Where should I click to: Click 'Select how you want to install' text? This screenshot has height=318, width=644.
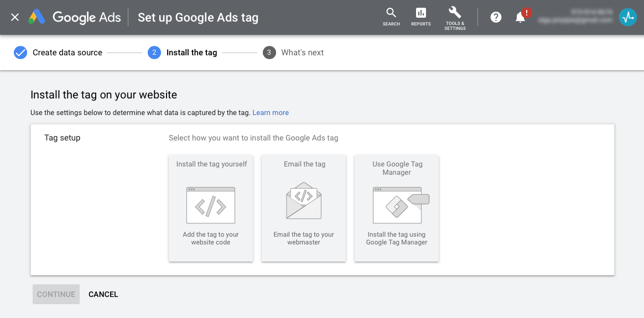click(253, 138)
